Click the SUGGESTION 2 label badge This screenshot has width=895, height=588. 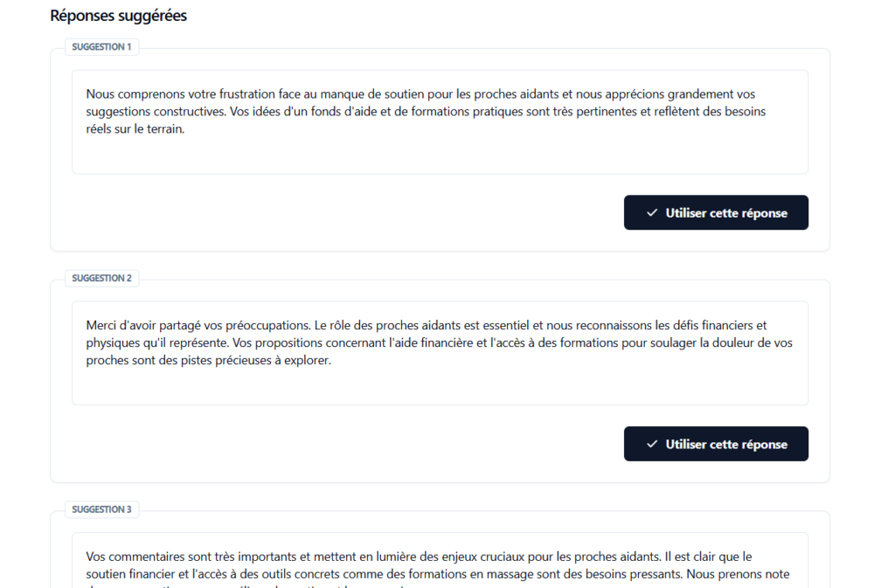click(x=101, y=278)
